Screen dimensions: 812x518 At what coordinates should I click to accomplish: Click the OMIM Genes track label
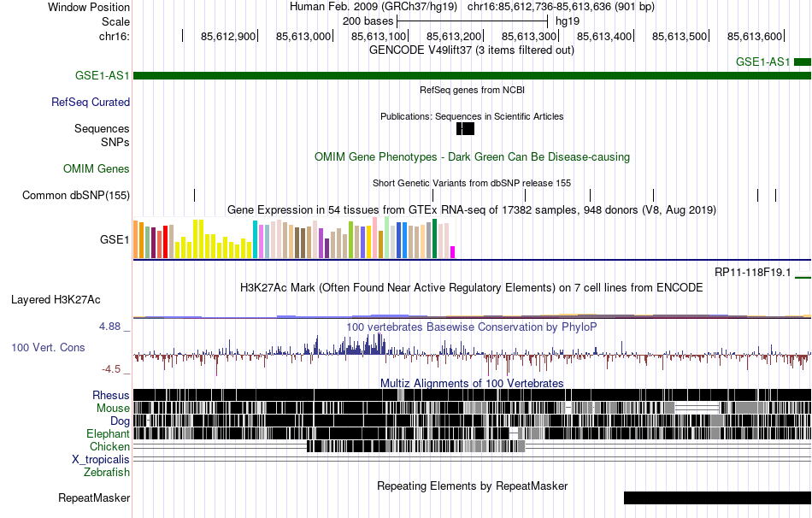pos(97,169)
